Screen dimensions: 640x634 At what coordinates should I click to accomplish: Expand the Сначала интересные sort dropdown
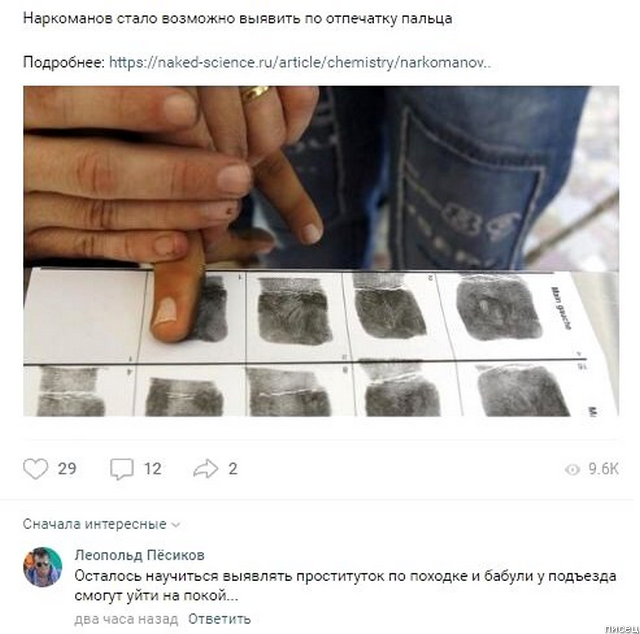pyautogui.click(x=101, y=524)
